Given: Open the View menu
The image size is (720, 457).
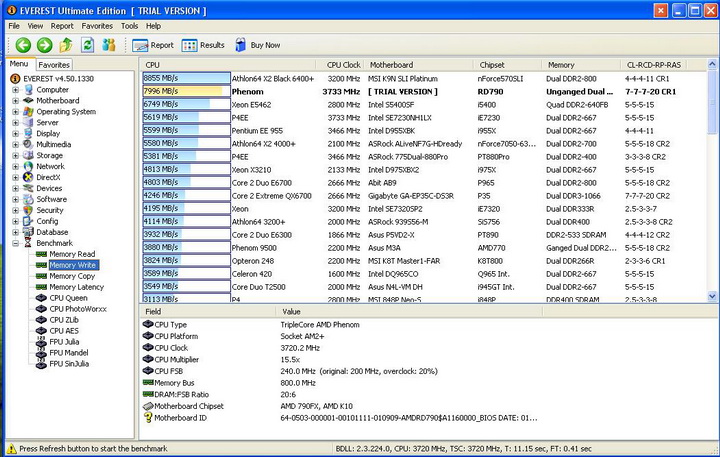Looking at the screenshot, I should pos(35,26).
